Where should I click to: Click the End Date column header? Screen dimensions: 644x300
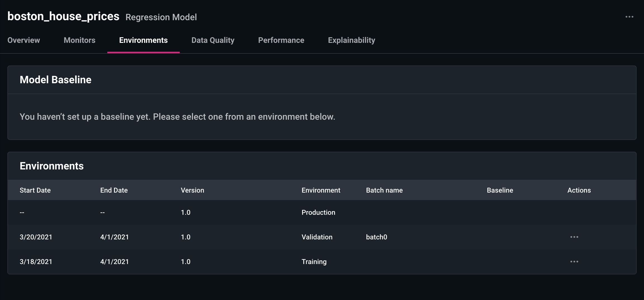point(114,190)
